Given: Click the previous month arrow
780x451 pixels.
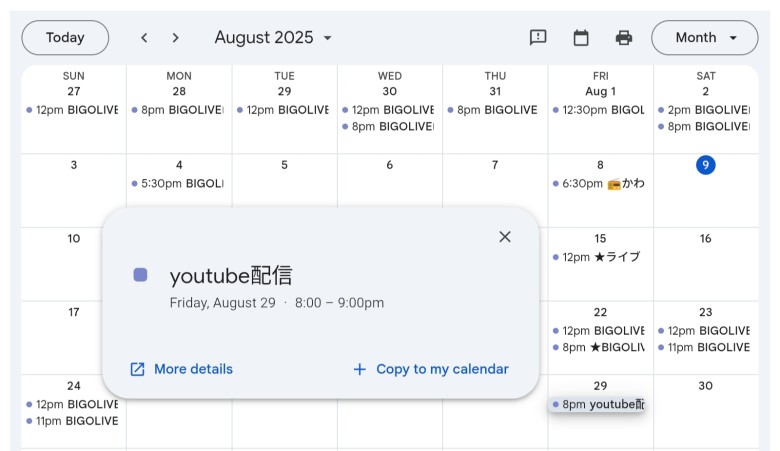Looking at the screenshot, I should click(x=144, y=38).
